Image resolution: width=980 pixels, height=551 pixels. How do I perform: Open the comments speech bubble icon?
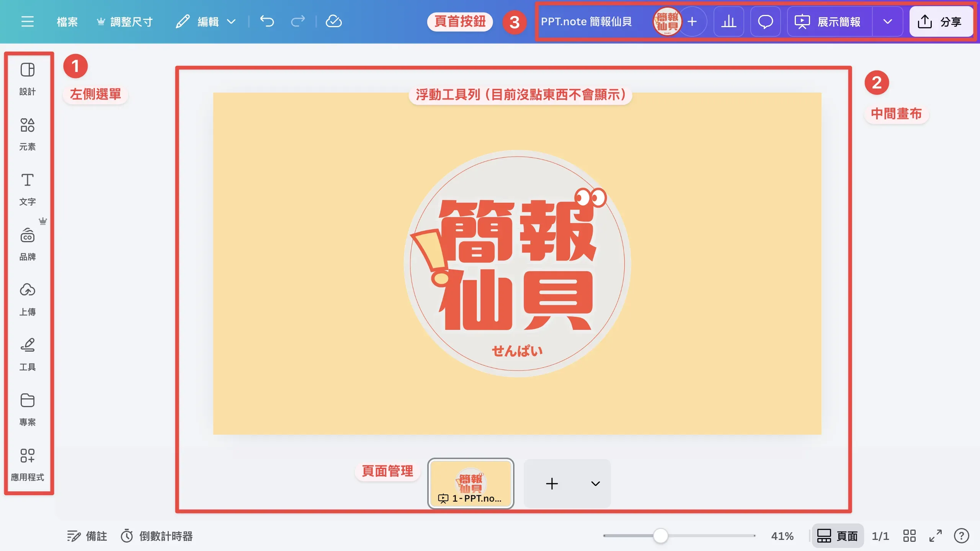click(765, 21)
